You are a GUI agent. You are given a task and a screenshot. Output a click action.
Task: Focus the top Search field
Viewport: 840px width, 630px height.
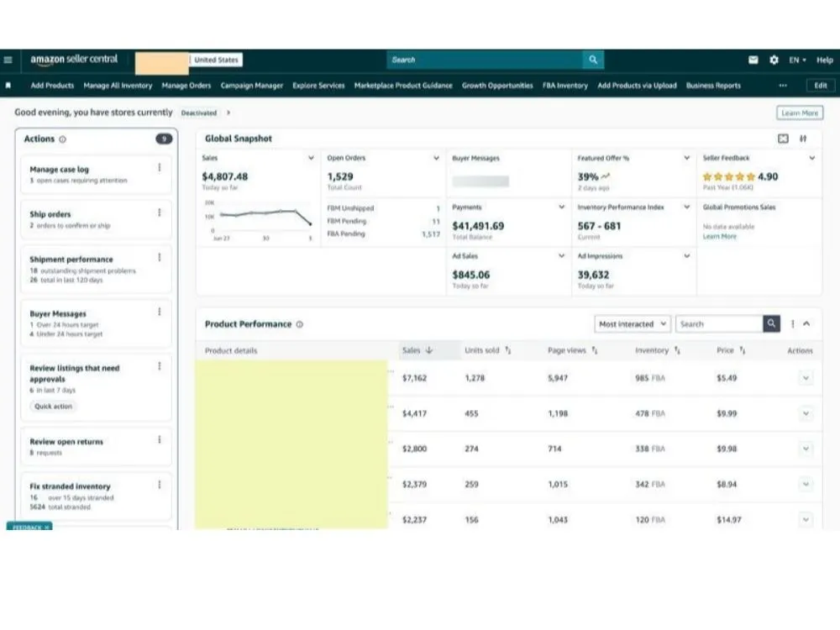pyautogui.click(x=485, y=60)
